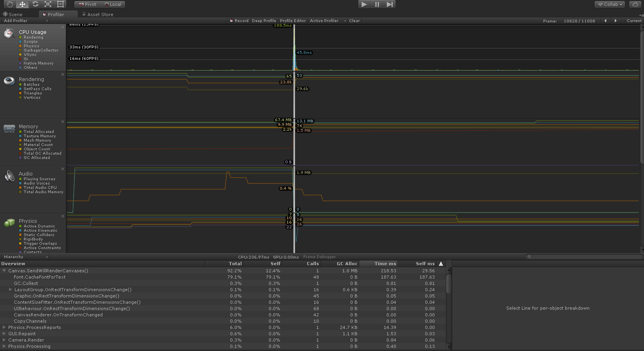
Task: Expand LayoutGroup.OnRectTransformDimensionsChange() row
Action: point(11,290)
